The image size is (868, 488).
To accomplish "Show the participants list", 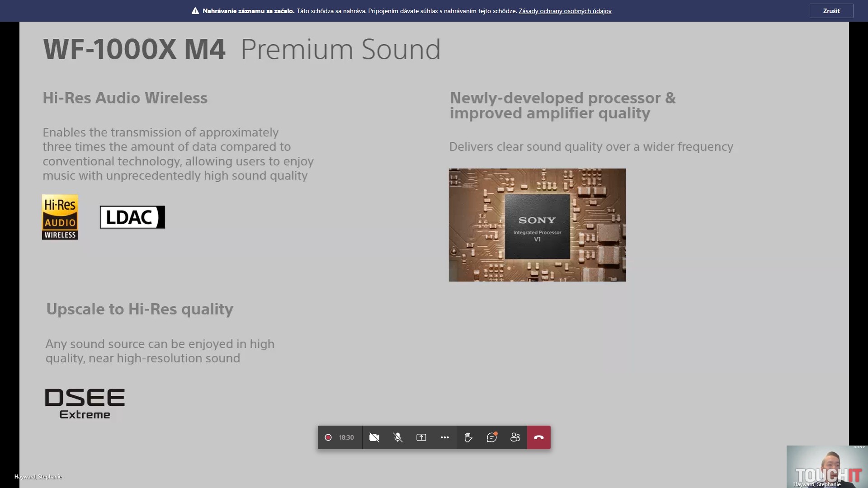I will (515, 437).
